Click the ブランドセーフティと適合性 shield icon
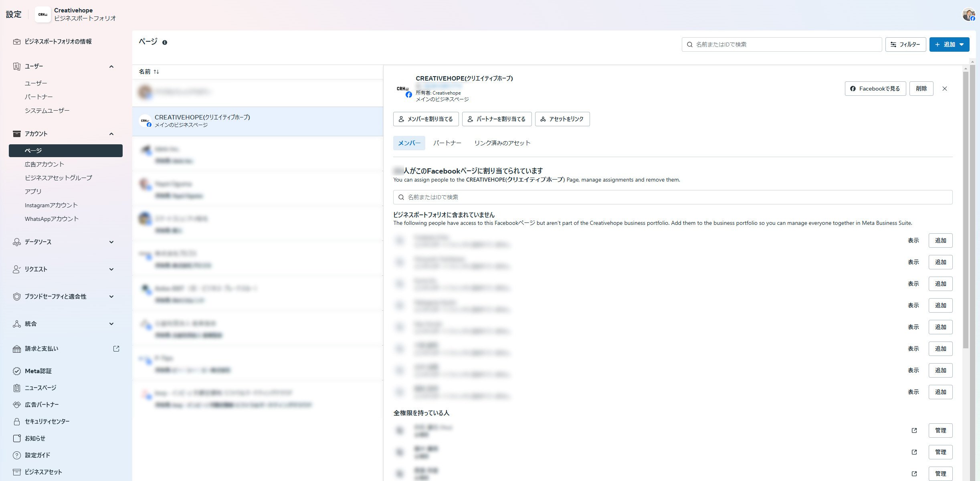The image size is (980, 481). 17,297
